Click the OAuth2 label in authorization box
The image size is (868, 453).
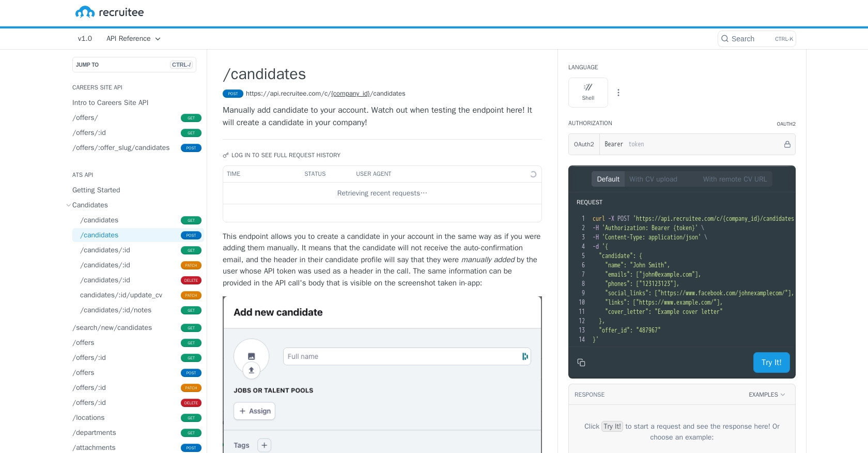(x=584, y=144)
